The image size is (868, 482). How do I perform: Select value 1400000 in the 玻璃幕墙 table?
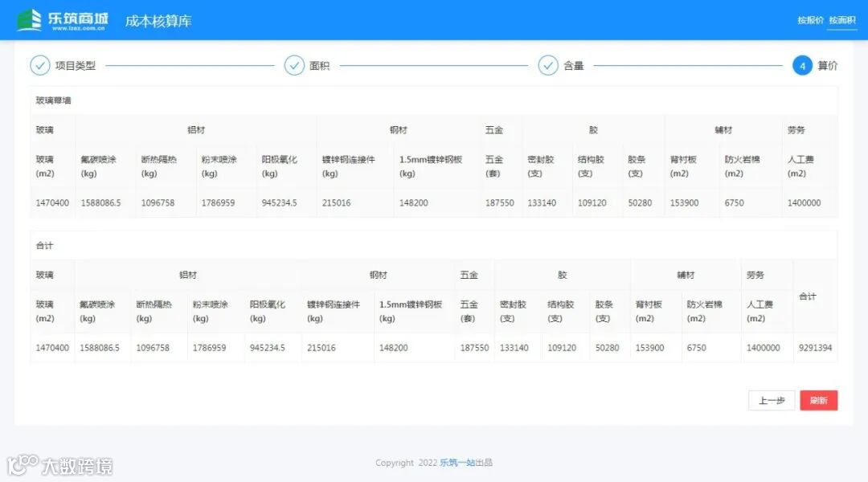804,202
